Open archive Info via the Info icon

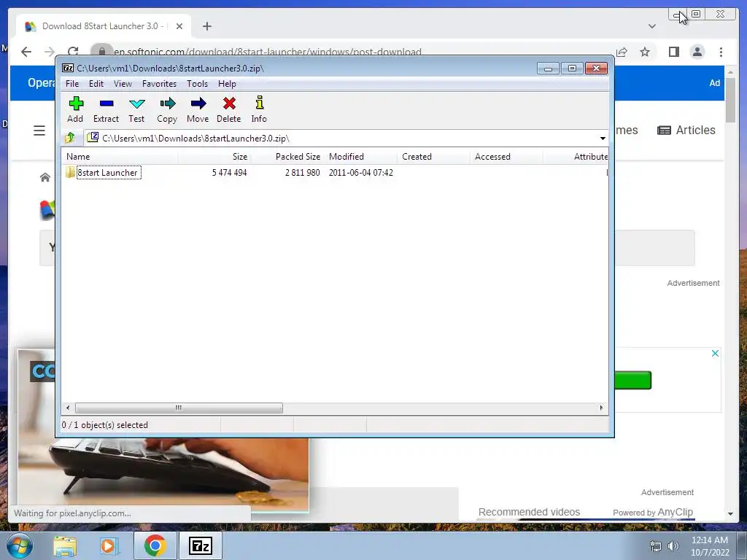pos(259,110)
